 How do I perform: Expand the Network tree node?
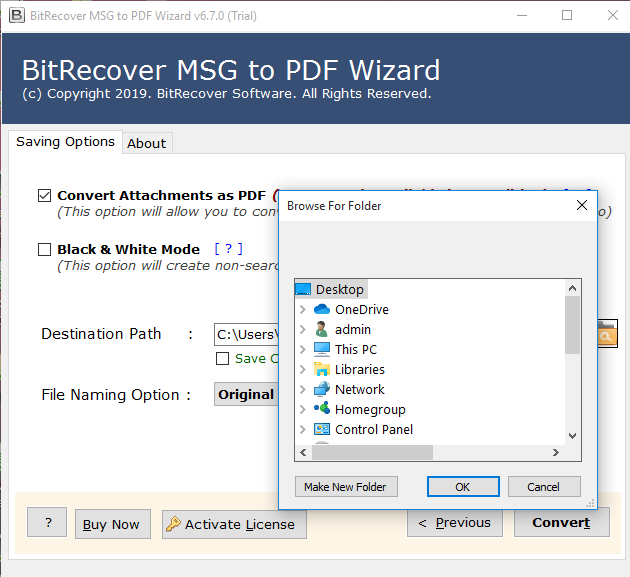point(303,389)
